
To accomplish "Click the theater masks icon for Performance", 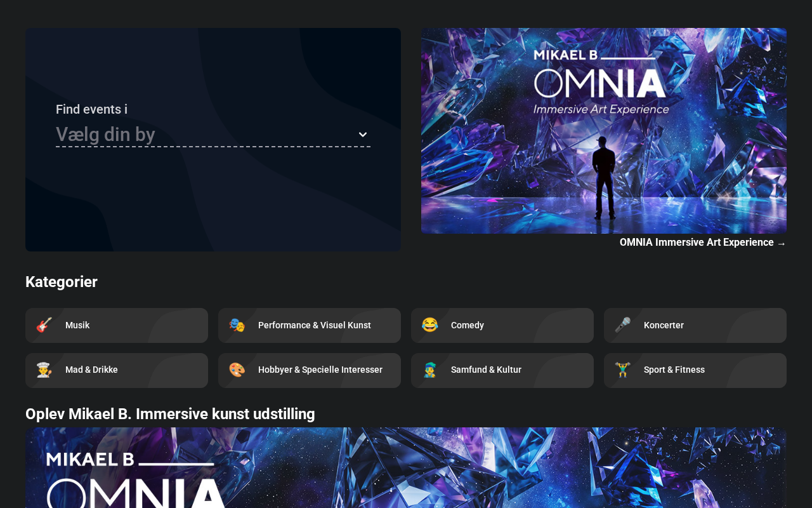I will (x=237, y=325).
